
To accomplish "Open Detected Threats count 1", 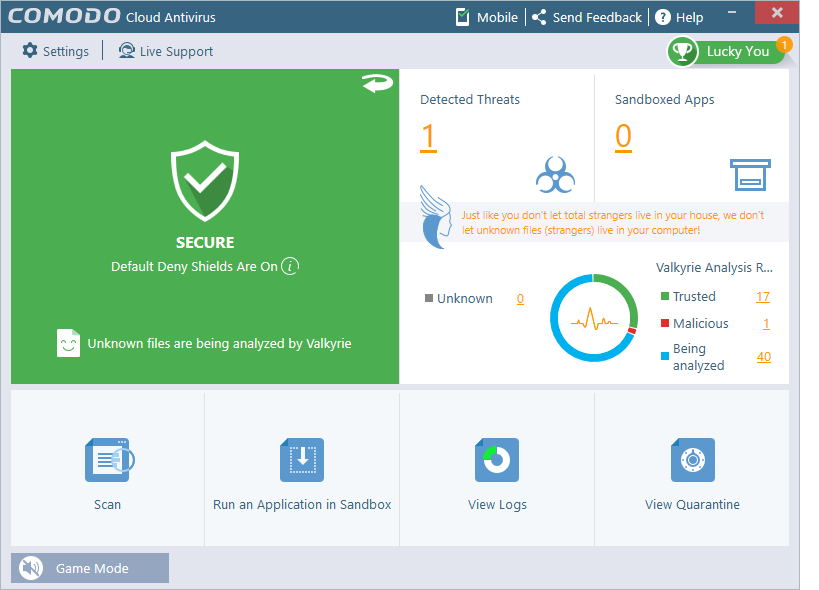I will pyautogui.click(x=428, y=137).
